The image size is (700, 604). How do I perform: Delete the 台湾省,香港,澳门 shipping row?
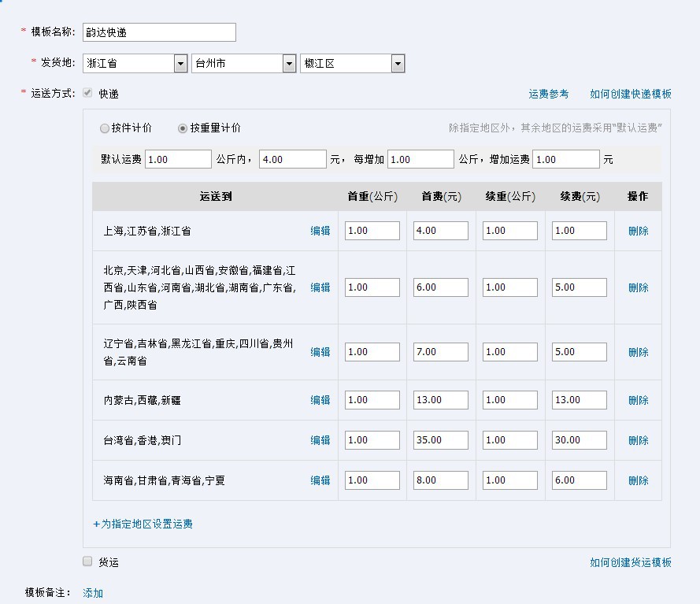tap(639, 440)
